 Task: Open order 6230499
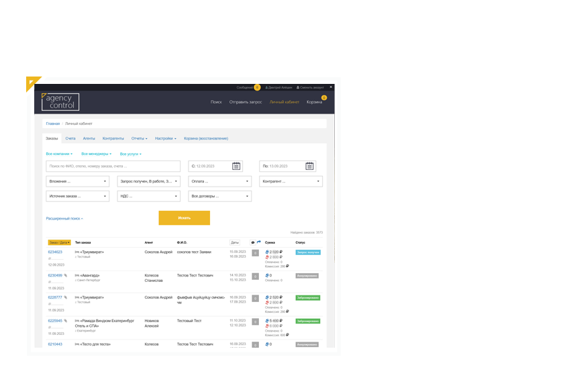point(55,275)
